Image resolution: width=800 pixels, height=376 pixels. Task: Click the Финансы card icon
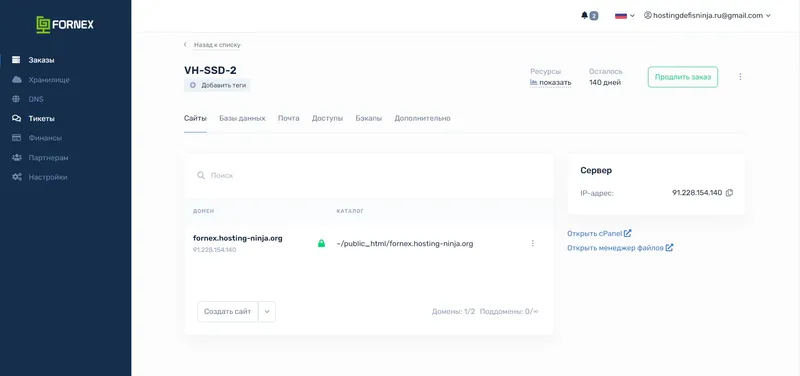(16, 138)
